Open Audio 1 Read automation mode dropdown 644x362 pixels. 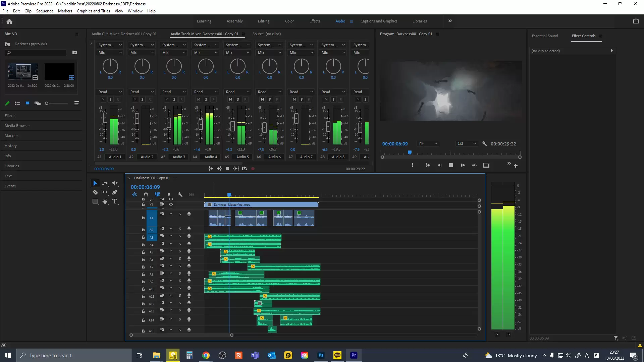(x=110, y=92)
